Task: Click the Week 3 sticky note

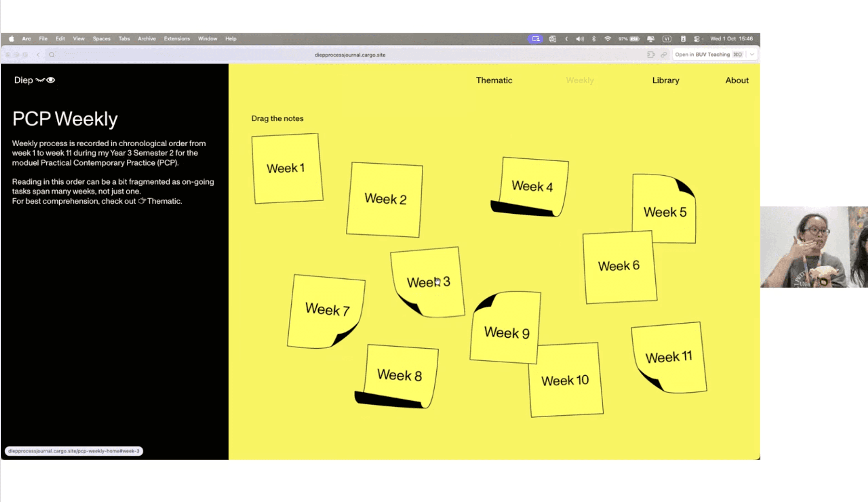Action: (428, 282)
